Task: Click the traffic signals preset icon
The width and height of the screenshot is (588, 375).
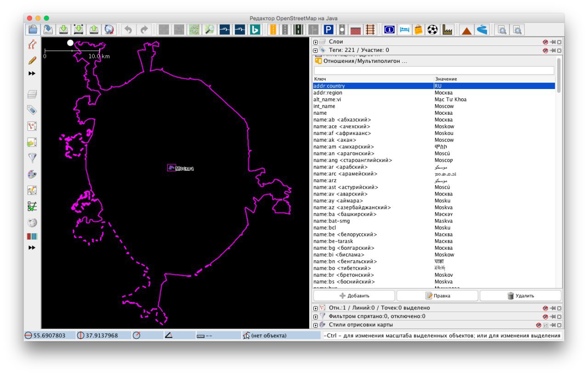Action: [x=342, y=29]
